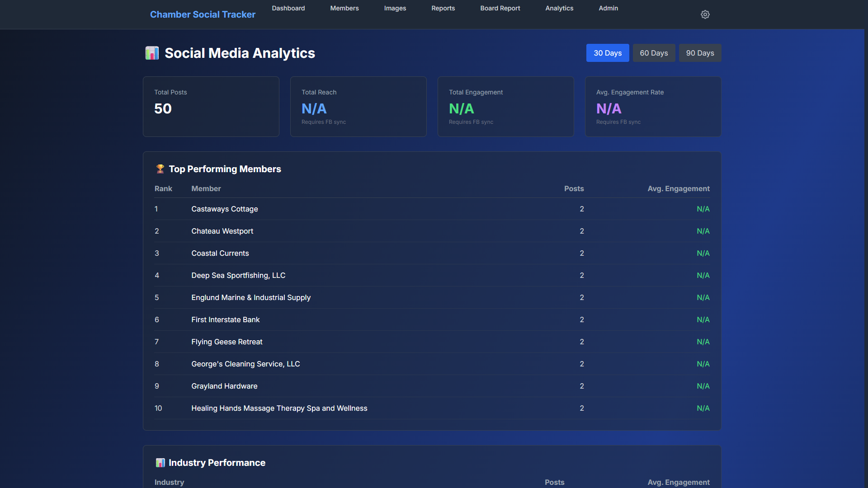Image resolution: width=868 pixels, height=488 pixels.
Task: Click the Posts header in Top Performing Members
Action: (x=574, y=188)
